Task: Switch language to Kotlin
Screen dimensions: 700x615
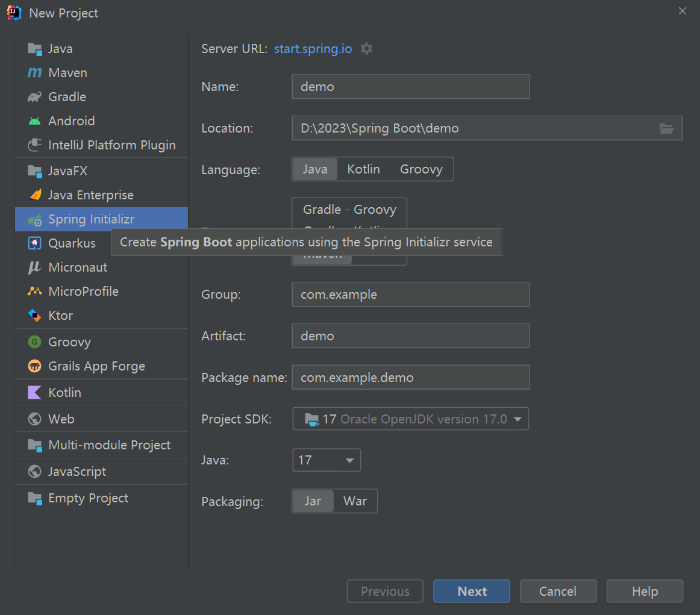Action: coord(363,169)
